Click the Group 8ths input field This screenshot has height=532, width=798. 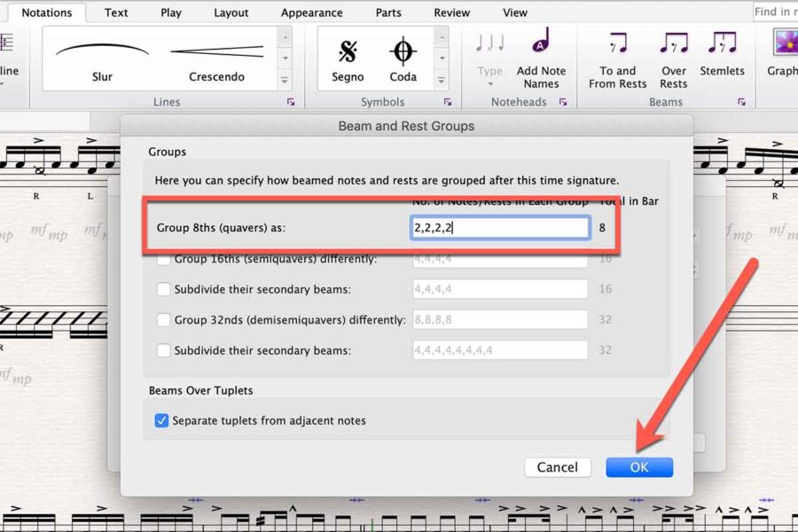[x=500, y=228]
